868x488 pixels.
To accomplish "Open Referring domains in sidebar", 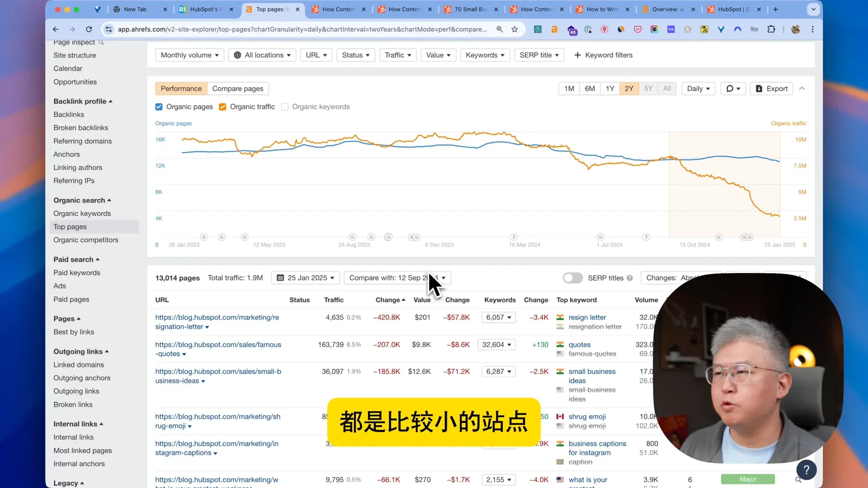I will tap(82, 141).
